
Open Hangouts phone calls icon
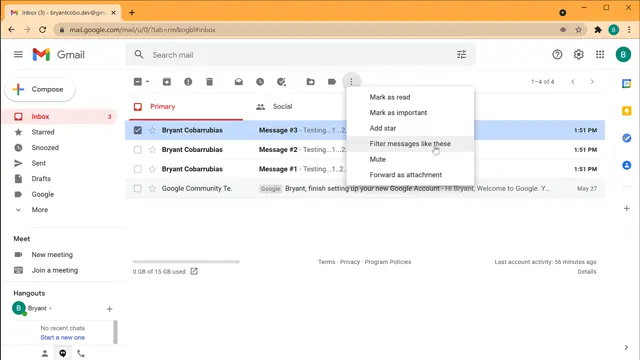81,353
